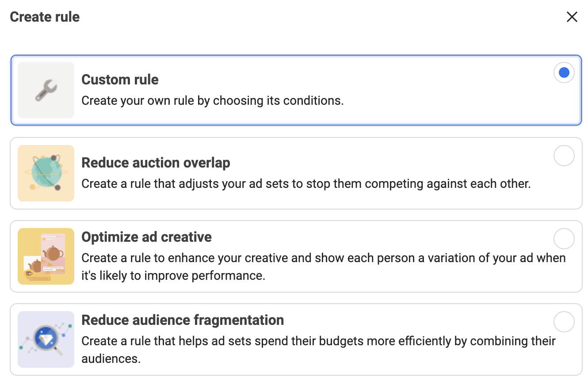Select the Custom rule radio button

pos(564,72)
